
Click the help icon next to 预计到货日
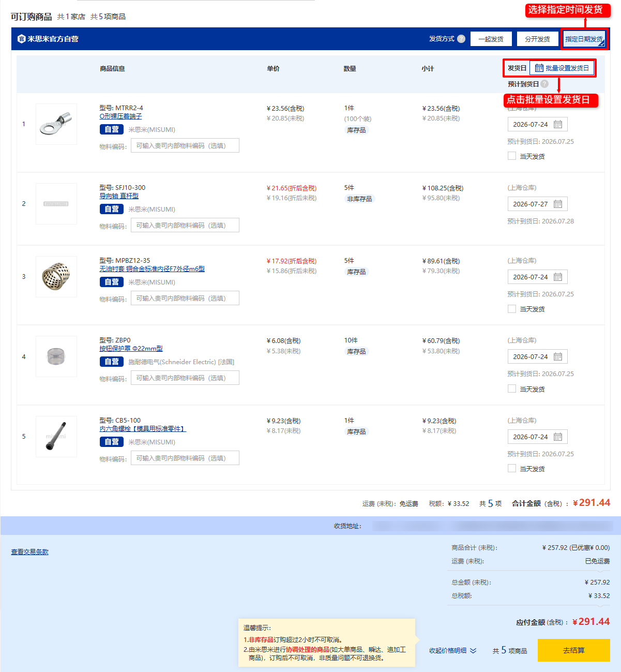point(544,84)
